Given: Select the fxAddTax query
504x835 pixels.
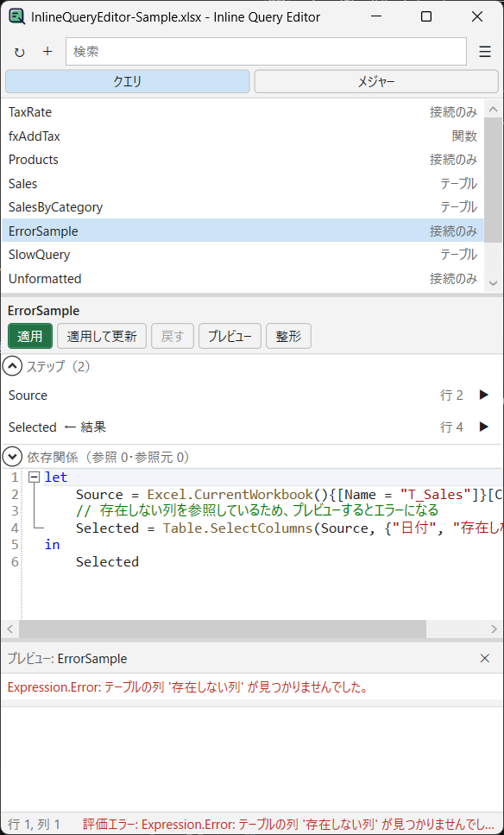Looking at the screenshot, I should click(x=243, y=136).
